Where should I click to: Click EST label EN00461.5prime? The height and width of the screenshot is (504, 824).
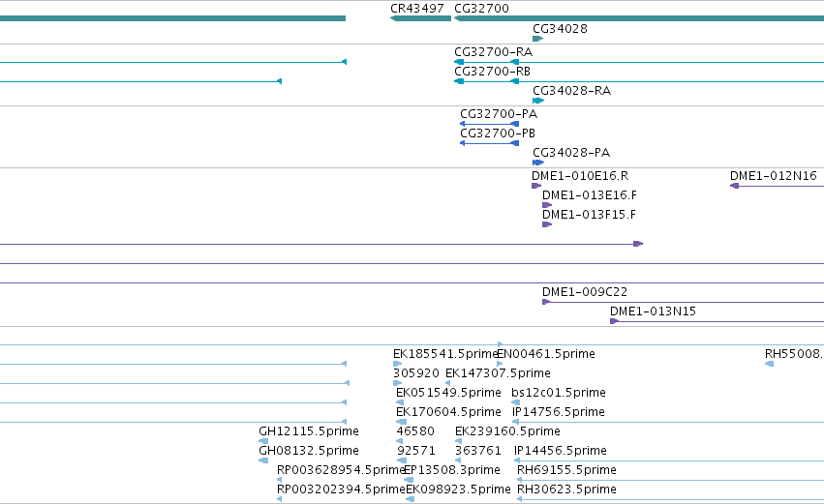546,354
